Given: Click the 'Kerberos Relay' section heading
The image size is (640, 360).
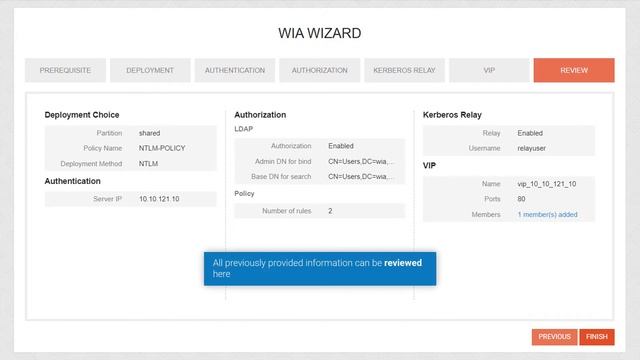Looking at the screenshot, I should 452,115.
